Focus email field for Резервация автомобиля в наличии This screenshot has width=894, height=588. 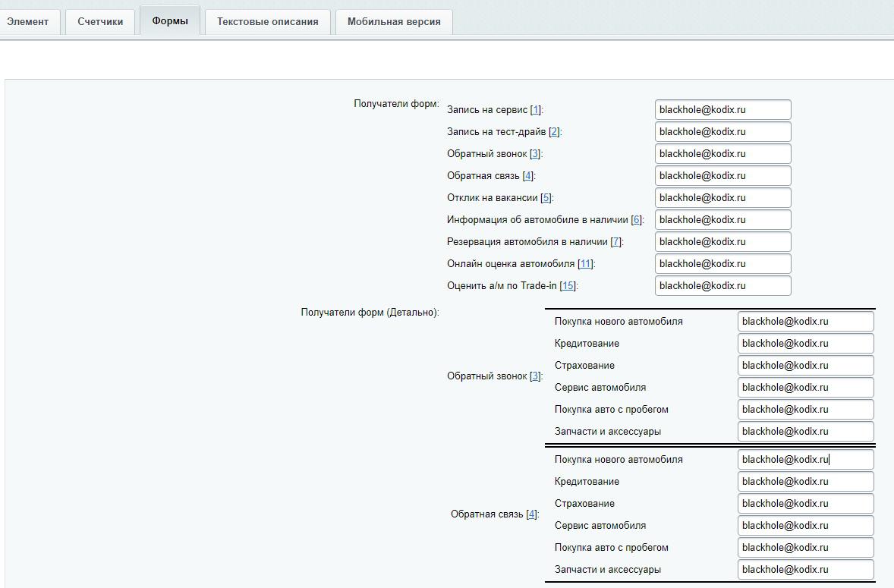723,241
